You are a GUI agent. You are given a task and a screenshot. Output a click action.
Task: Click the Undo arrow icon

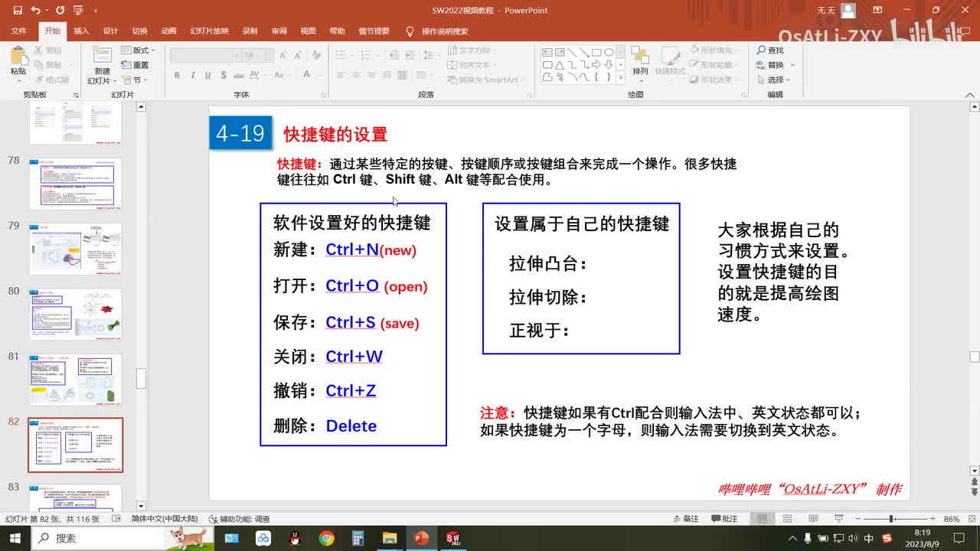click(35, 11)
